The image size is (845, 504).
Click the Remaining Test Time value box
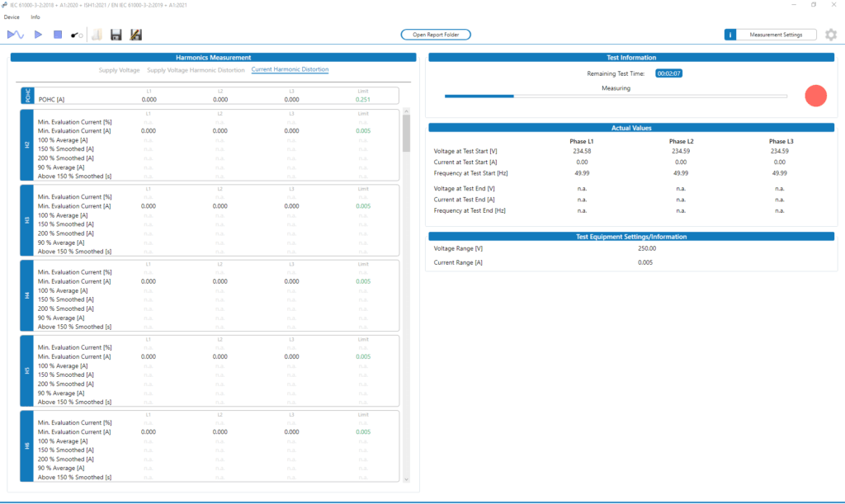click(x=668, y=73)
